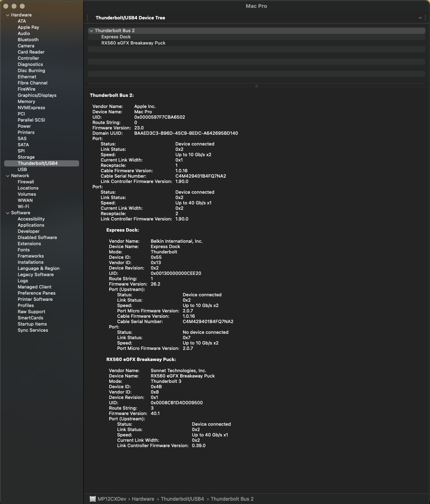Viewport: 430px width, 504px height.
Task: Open Extensions under Software
Action: 29,244
